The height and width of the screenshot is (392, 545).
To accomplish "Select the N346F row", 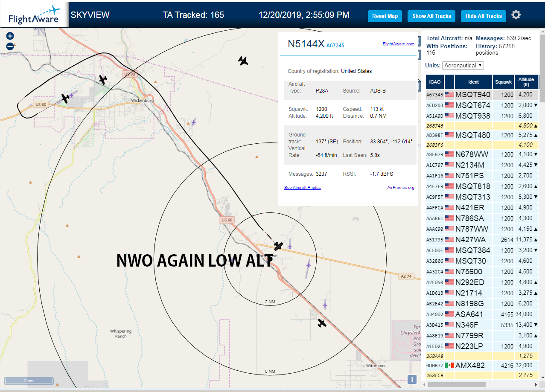I will 482,325.
